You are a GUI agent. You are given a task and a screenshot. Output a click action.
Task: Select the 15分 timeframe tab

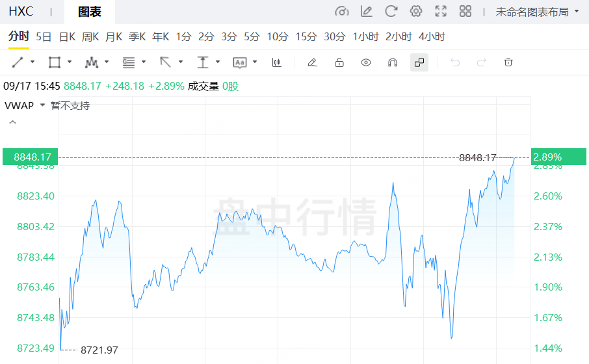coord(306,36)
